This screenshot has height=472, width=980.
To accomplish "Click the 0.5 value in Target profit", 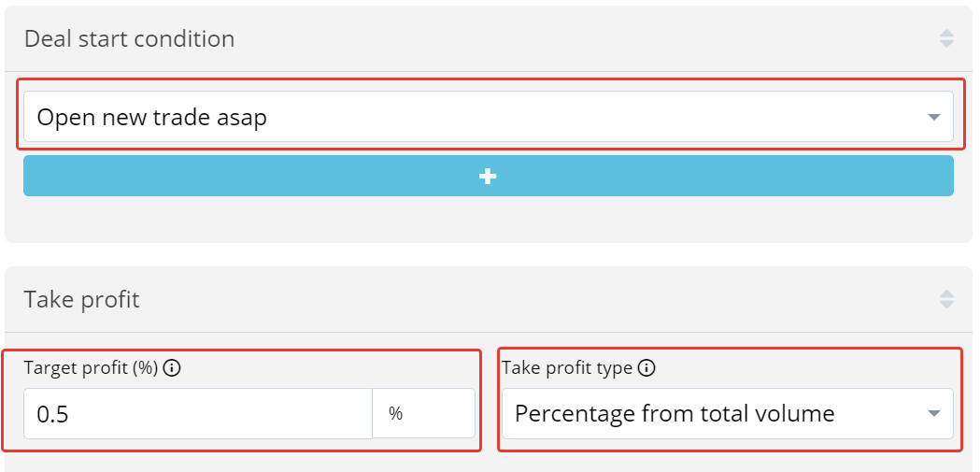I will [52, 414].
